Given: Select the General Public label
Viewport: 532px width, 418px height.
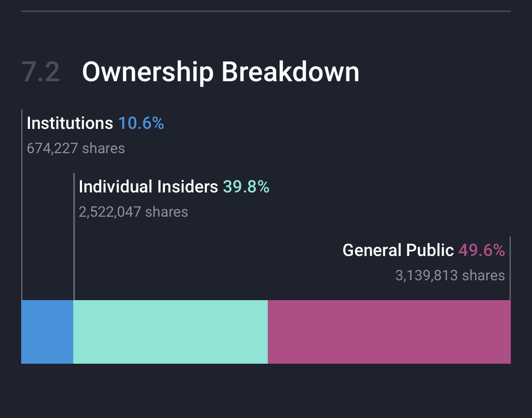Looking at the screenshot, I should [x=398, y=250].
